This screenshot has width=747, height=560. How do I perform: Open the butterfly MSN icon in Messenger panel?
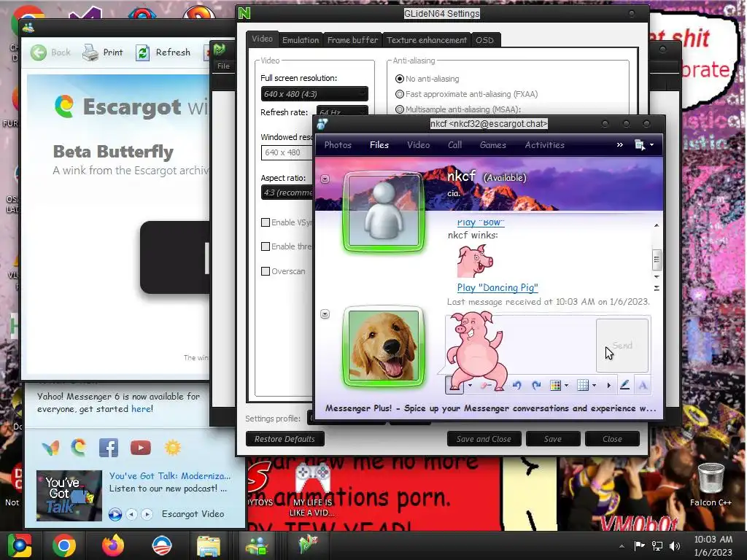click(50, 448)
